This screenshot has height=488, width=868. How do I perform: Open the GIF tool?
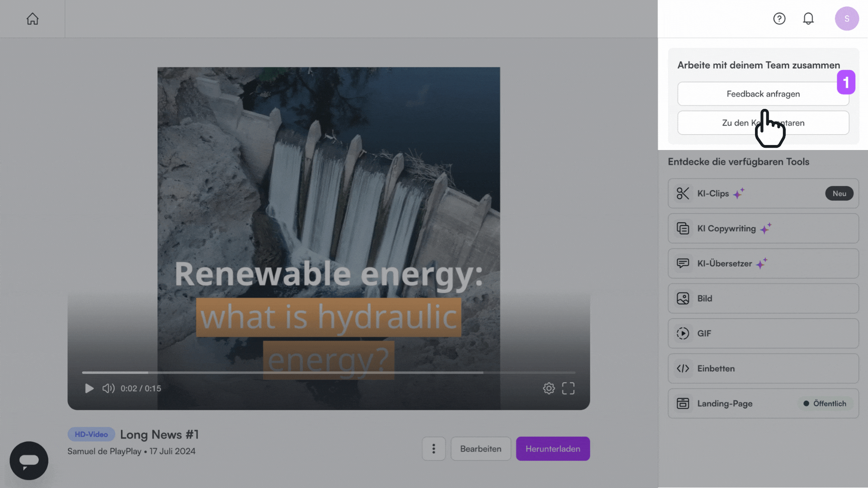[763, 333]
